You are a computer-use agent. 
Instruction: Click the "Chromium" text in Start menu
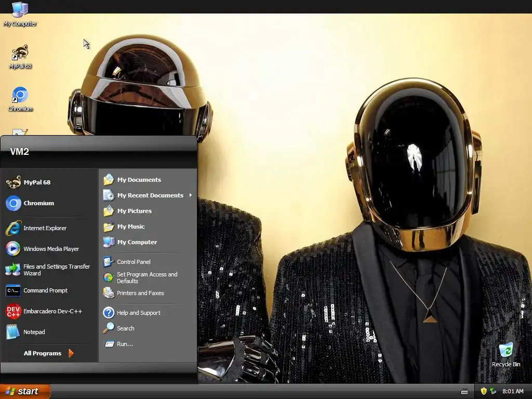click(x=38, y=203)
